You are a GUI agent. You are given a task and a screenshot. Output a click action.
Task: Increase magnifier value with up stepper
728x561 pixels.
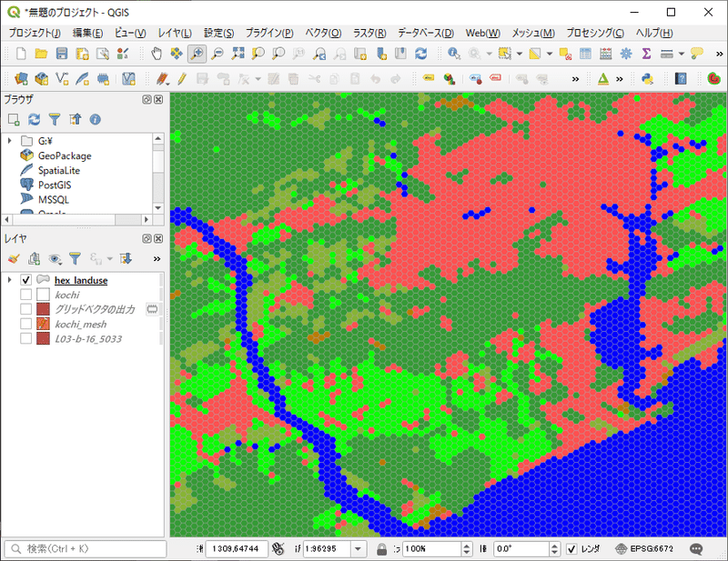467,546
